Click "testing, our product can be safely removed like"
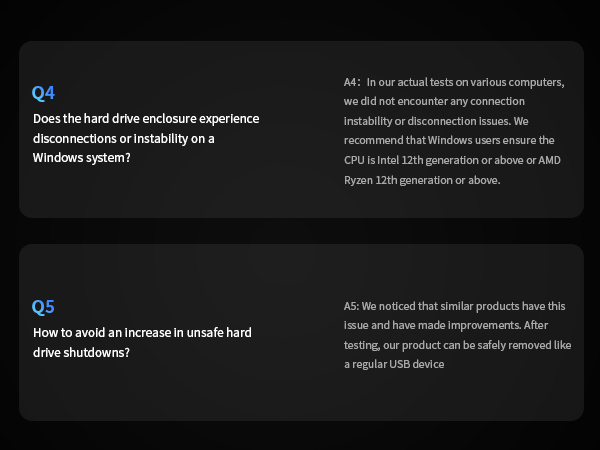Screen dimensions: 600x450 pos(458,345)
